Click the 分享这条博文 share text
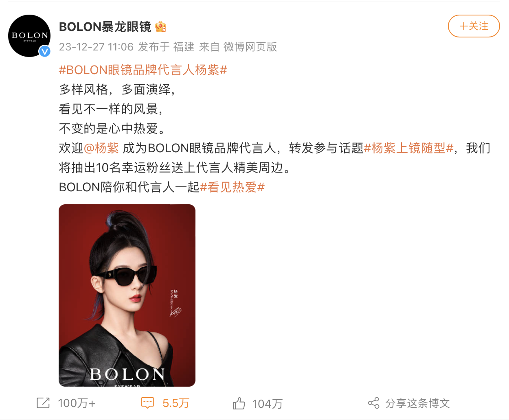The image size is (509, 420). coord(418,403)
